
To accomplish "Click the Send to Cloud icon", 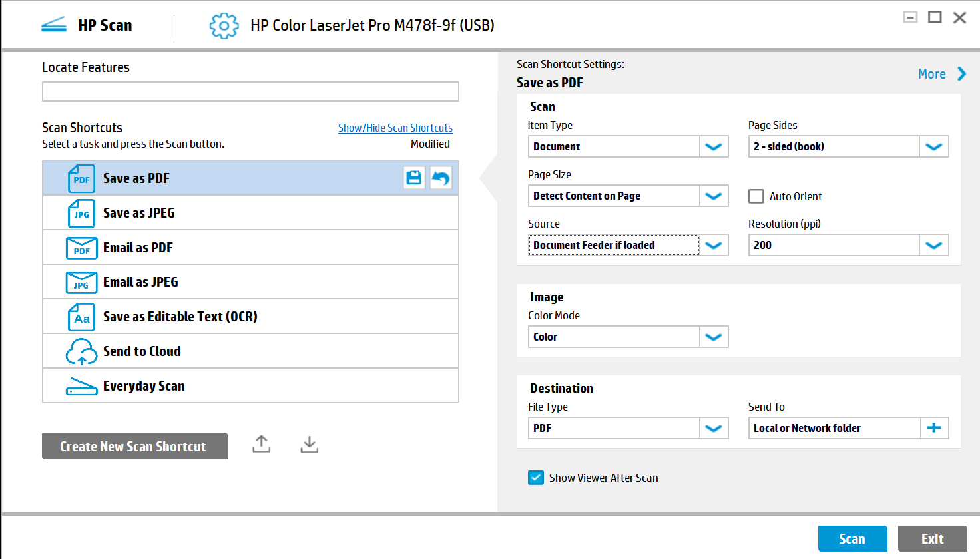I will point(81,351).
